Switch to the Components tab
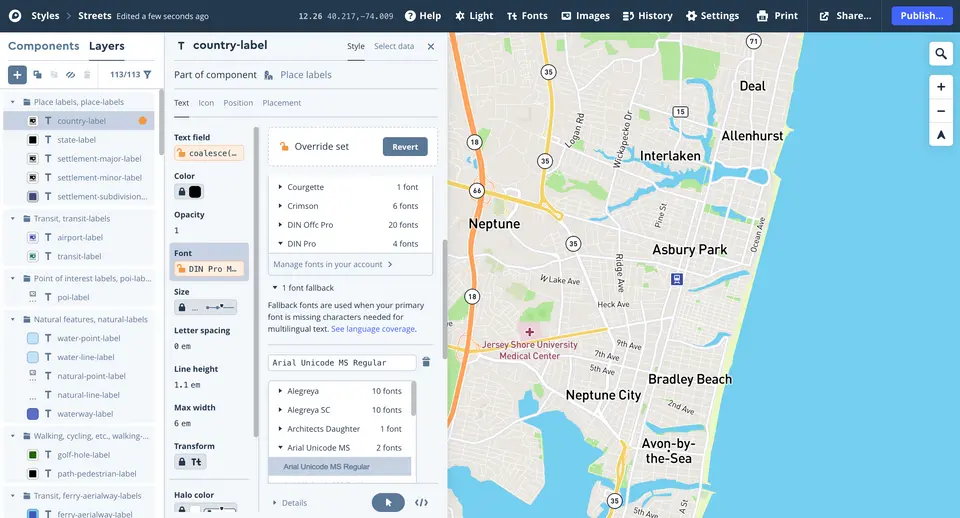 [x=43, y=46]
